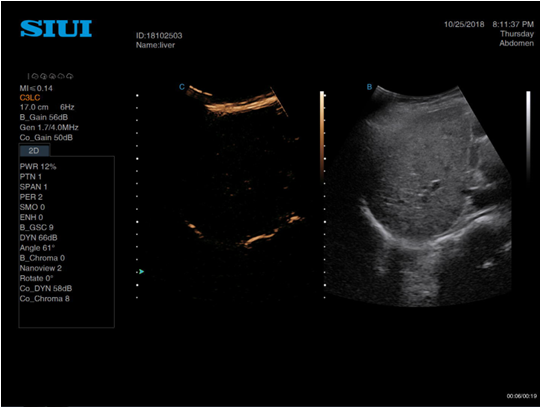This screenshot has width=541, height=408.
Task: Click the blue C contrast image marker
Action: pos(182,87)
